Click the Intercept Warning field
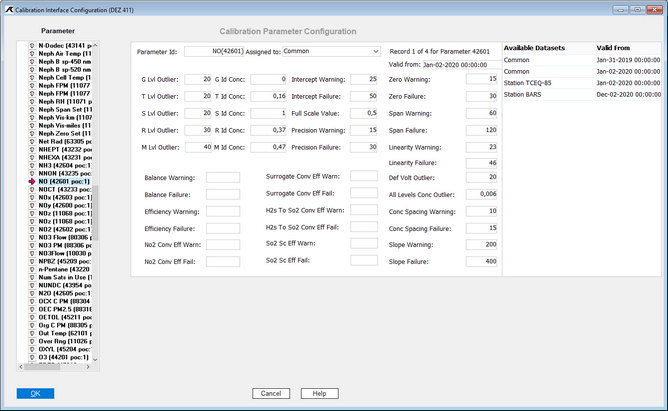 click(x=363, y=79)
